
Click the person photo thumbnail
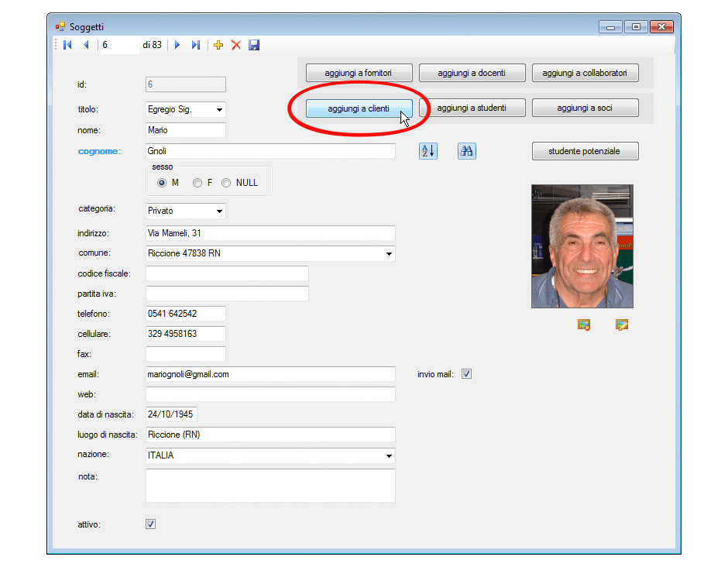582,246
